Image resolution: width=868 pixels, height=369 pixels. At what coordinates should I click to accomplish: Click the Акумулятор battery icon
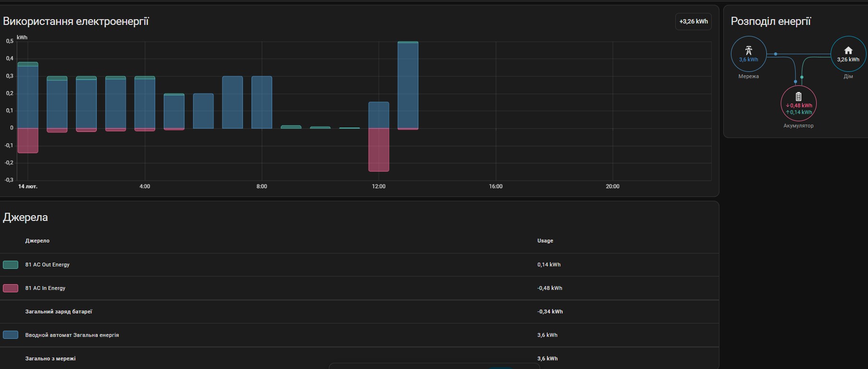tap(798, 97)
